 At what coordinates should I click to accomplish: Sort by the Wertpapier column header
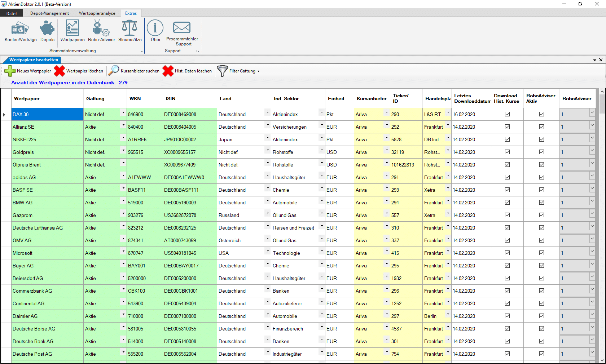click(x=47, y=98)
